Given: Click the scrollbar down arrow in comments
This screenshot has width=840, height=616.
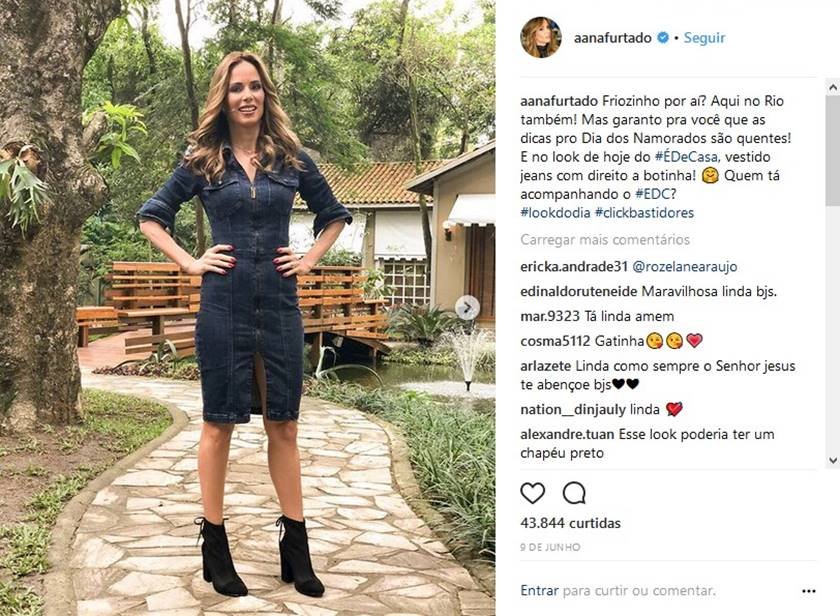Looking at the screenshot, I should pyautogui.click(x=833, y=460).
